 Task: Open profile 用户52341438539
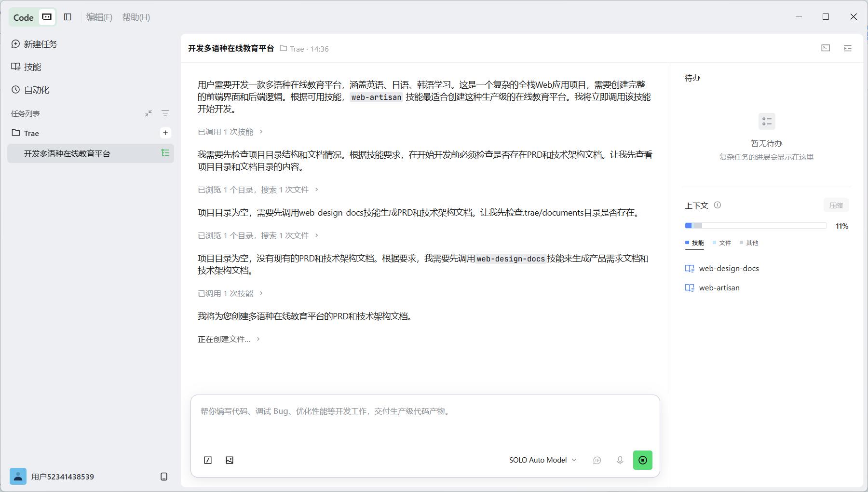pyautogui.click(x=63, y=477)
